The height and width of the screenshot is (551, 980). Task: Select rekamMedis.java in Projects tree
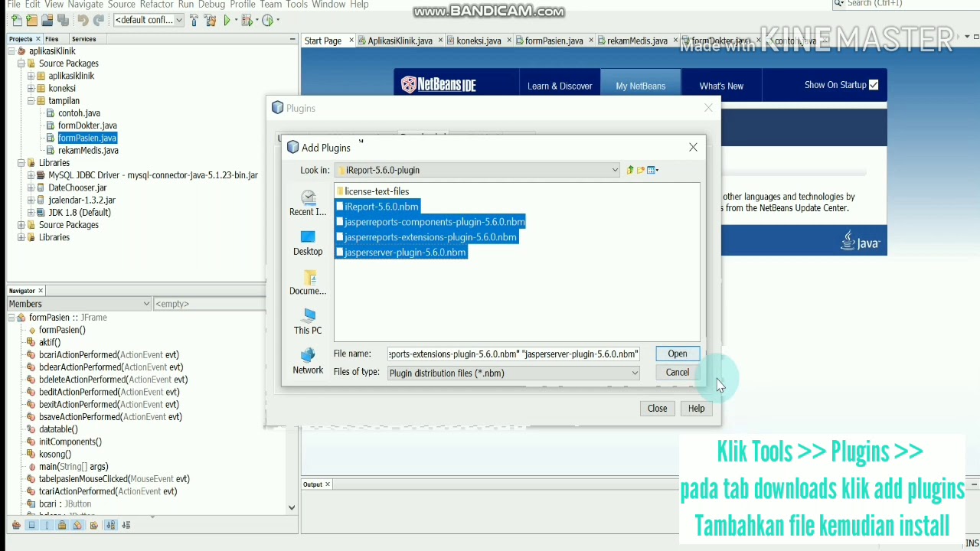88,151
